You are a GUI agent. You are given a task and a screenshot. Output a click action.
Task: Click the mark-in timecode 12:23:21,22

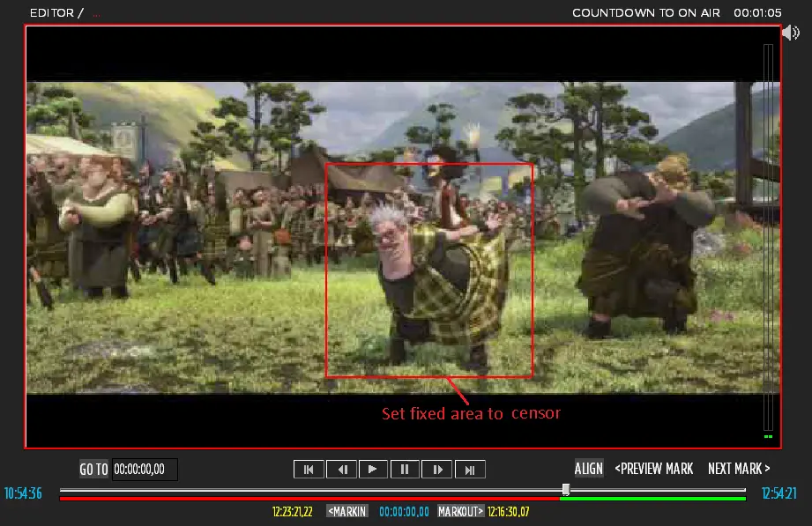pos(293,512)
